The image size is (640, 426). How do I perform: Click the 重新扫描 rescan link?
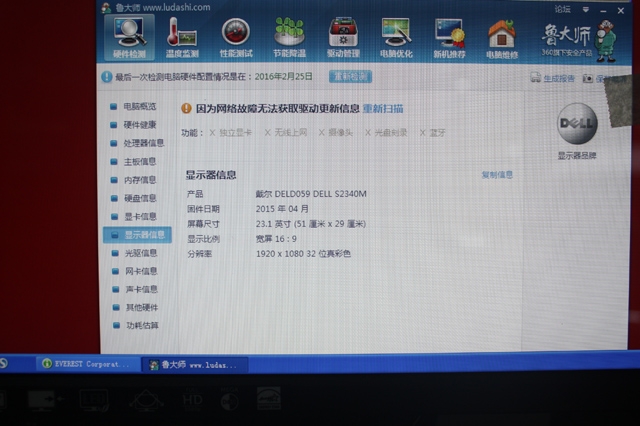tap(383, 109)
